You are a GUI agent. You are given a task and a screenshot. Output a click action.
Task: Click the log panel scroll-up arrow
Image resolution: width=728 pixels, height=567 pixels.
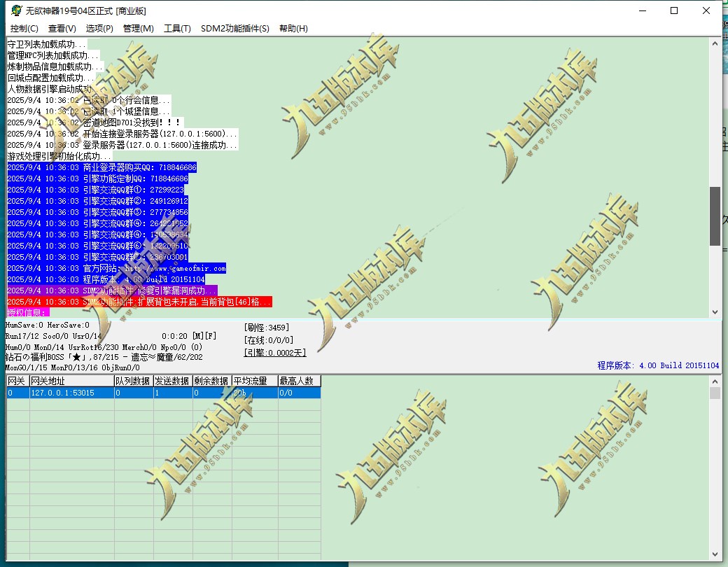[x=715, y=43]
